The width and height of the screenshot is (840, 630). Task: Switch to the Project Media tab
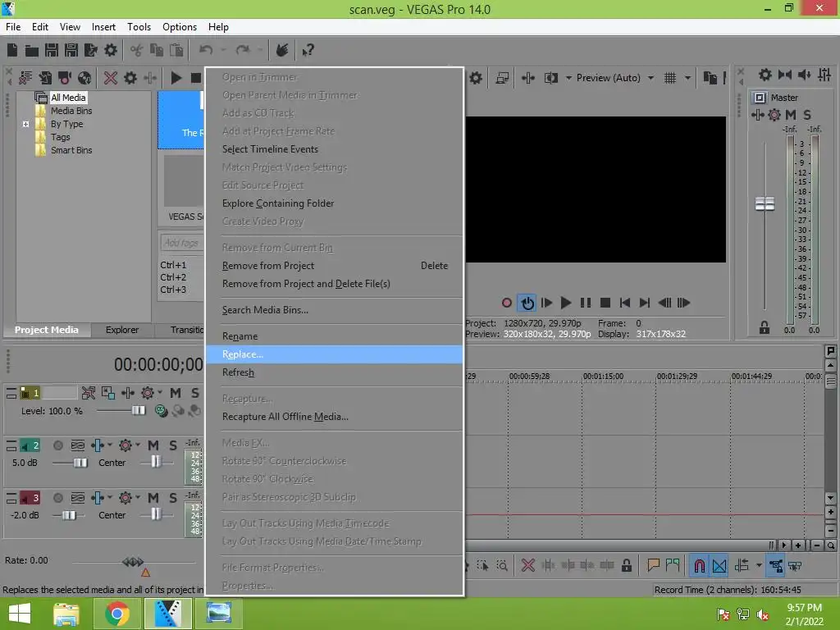47,330
